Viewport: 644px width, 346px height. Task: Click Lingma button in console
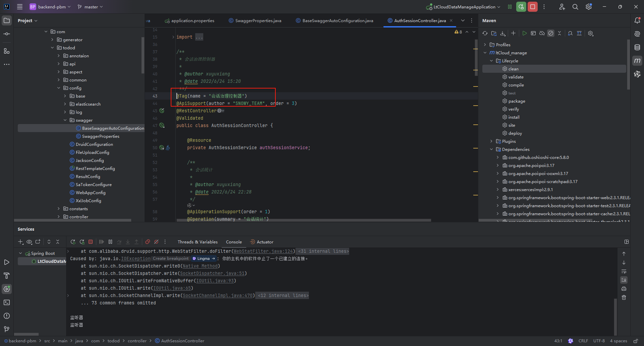(x=204, y=258)
